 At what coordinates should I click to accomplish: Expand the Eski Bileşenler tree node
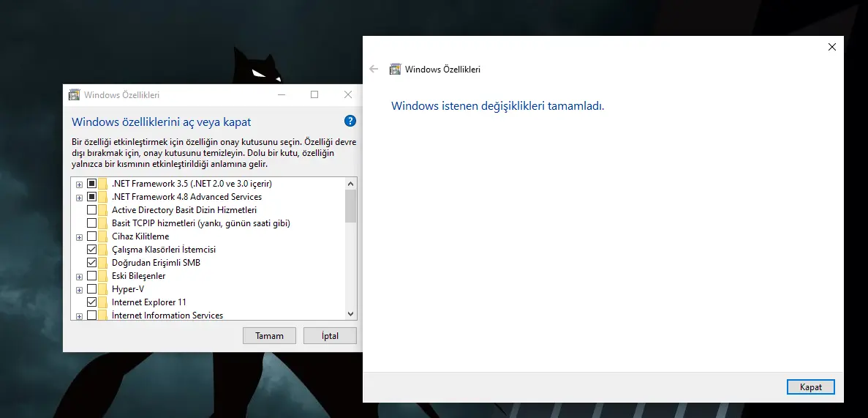pos(79,277)
